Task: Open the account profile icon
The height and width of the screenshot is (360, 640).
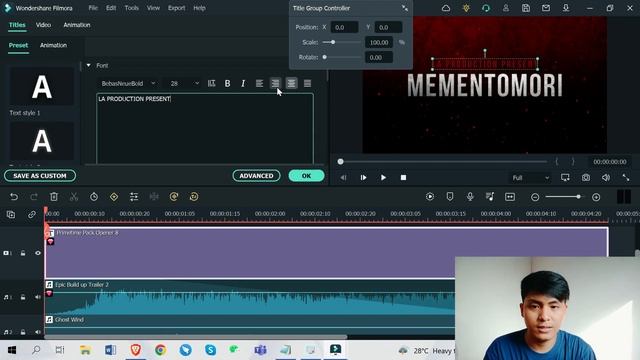Action: click(x=506, y=8)
